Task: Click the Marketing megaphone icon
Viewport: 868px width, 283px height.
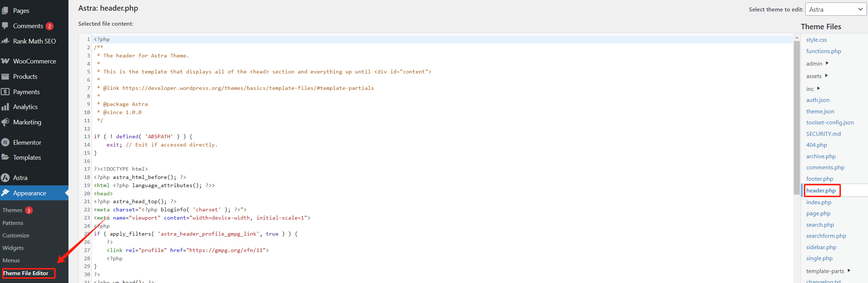Action: (x=5, y=122)
